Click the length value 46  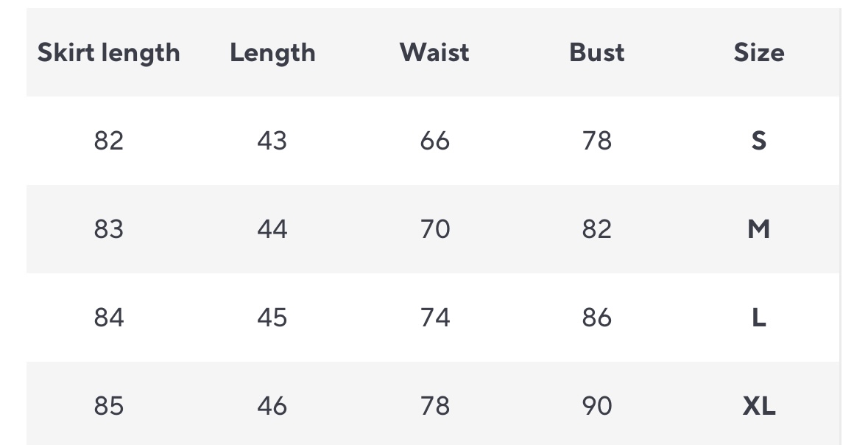pos(272,406)
